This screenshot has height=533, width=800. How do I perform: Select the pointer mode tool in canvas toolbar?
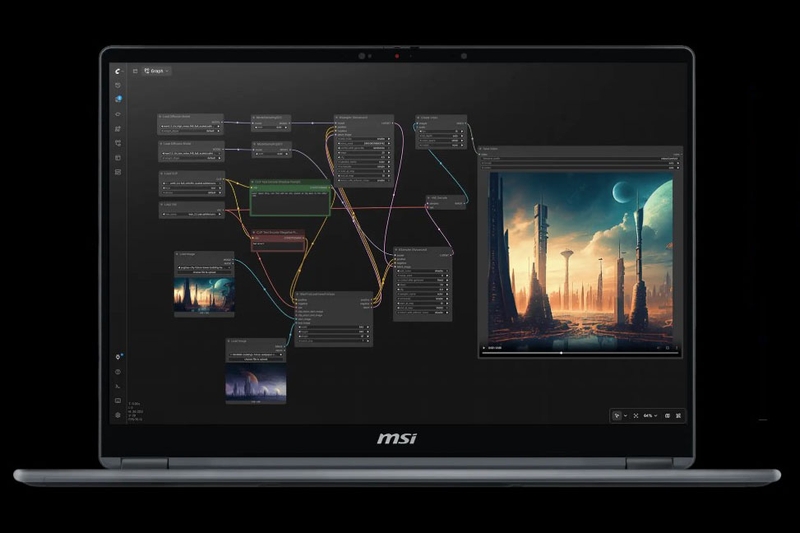pos(617,416)
